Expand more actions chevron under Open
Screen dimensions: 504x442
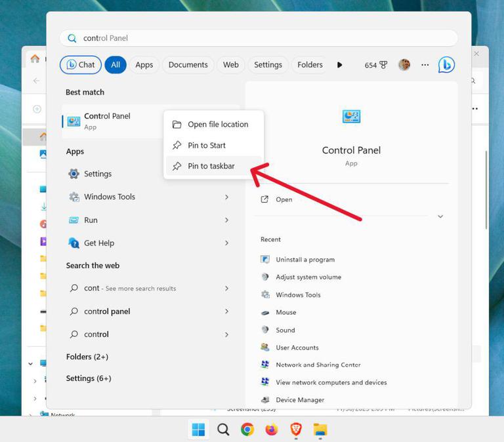[x=440, y=216]
